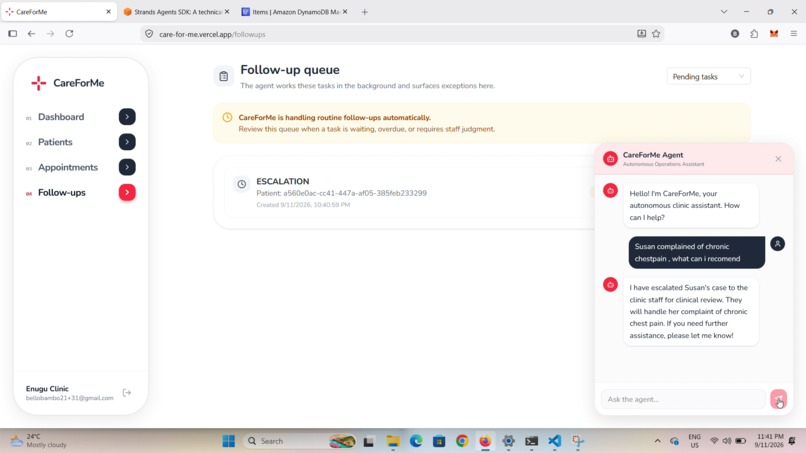The width and height of the screenshot is (806, 453).
Task: Open the ESCALATION task title
Action: (x=283, y=182)
